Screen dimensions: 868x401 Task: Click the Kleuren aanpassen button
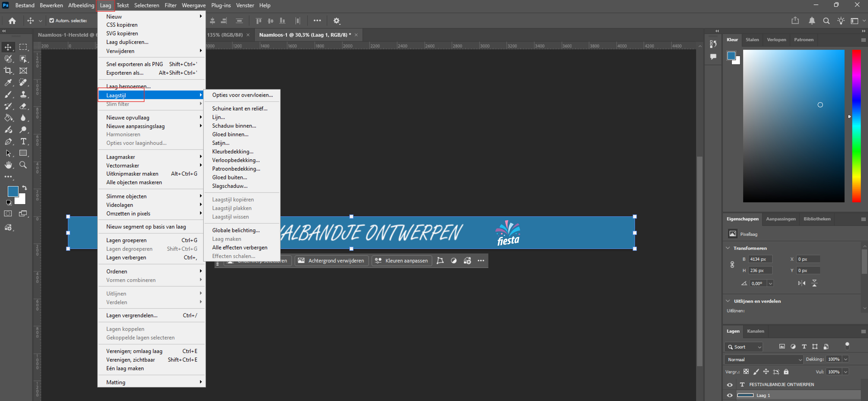402,261
